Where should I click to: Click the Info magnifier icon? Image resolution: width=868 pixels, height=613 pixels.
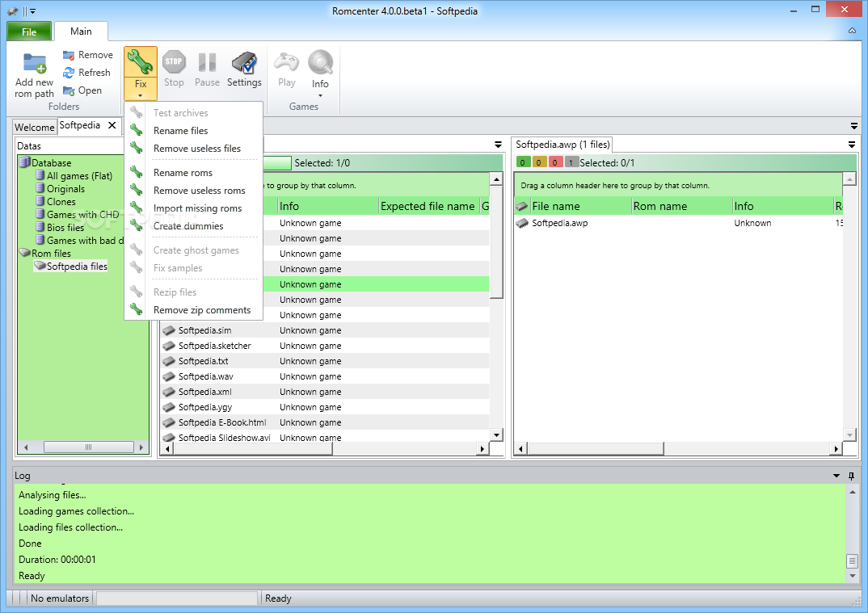pos(321,62)
